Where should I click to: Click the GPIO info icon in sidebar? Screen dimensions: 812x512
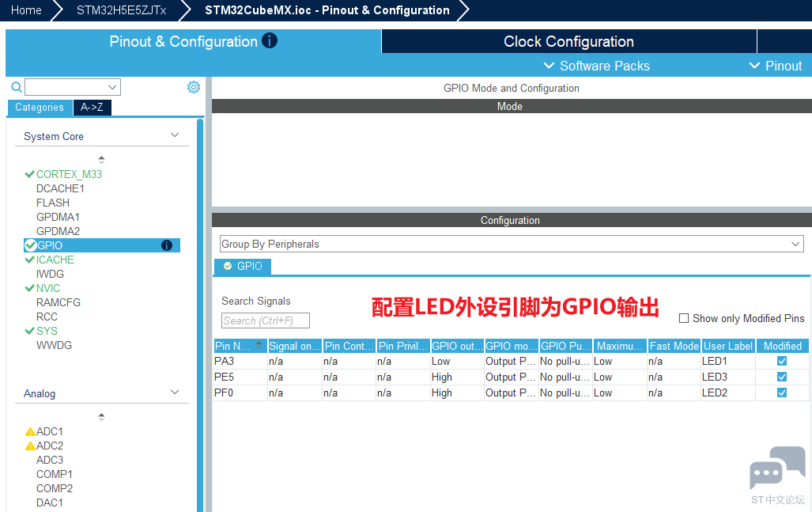click(167, 245)
